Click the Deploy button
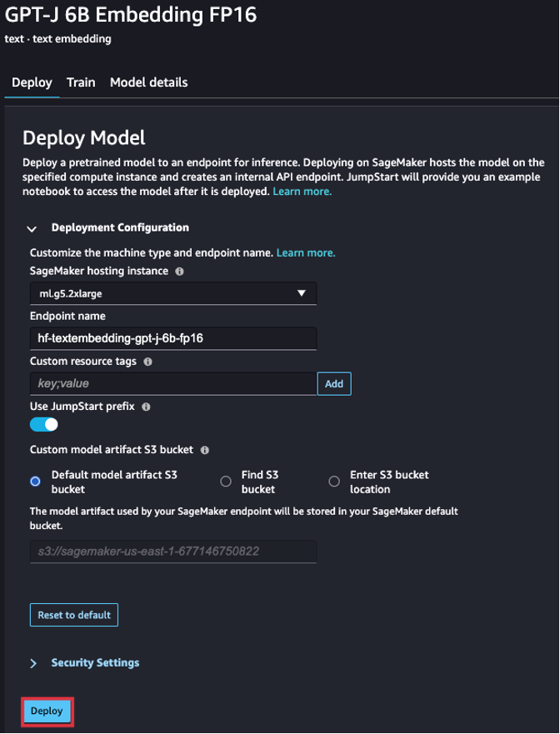The image size is (560, 734). click(x=47, y=711)
